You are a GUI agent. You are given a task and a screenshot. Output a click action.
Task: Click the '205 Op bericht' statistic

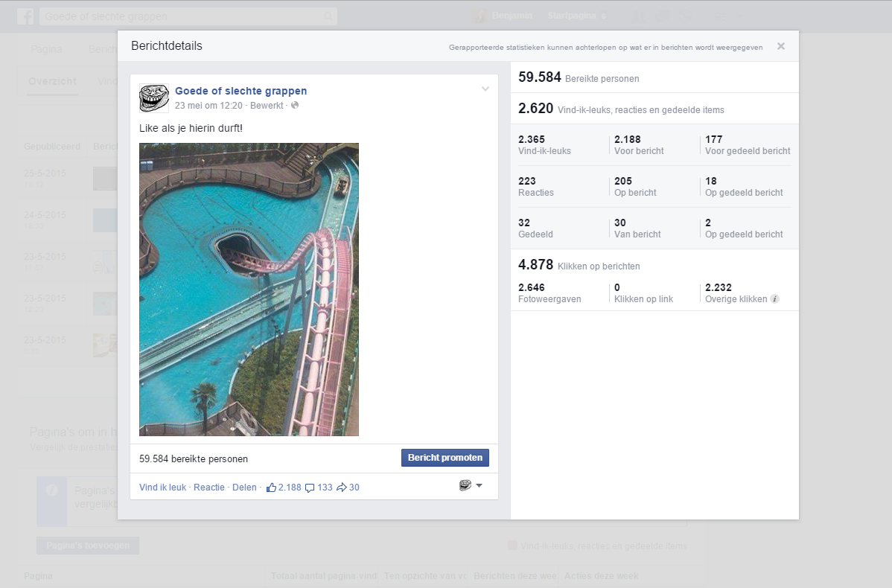pyautogui.click(x=635, y=187)
